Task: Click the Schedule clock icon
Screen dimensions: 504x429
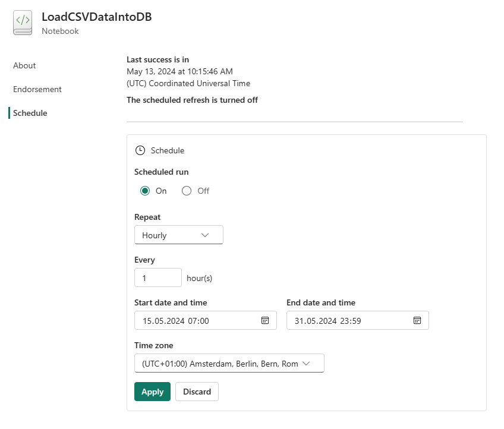Action: [x=140, y=150]
